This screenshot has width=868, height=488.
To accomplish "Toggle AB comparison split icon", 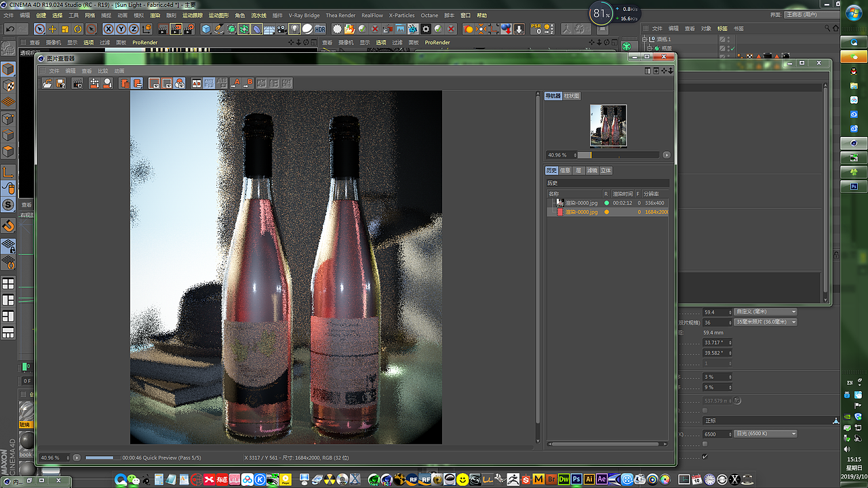I will (197, 83).
